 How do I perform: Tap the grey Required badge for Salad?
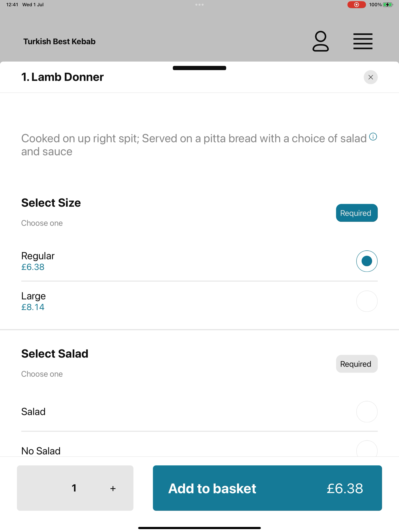click(x=357, y=364)
